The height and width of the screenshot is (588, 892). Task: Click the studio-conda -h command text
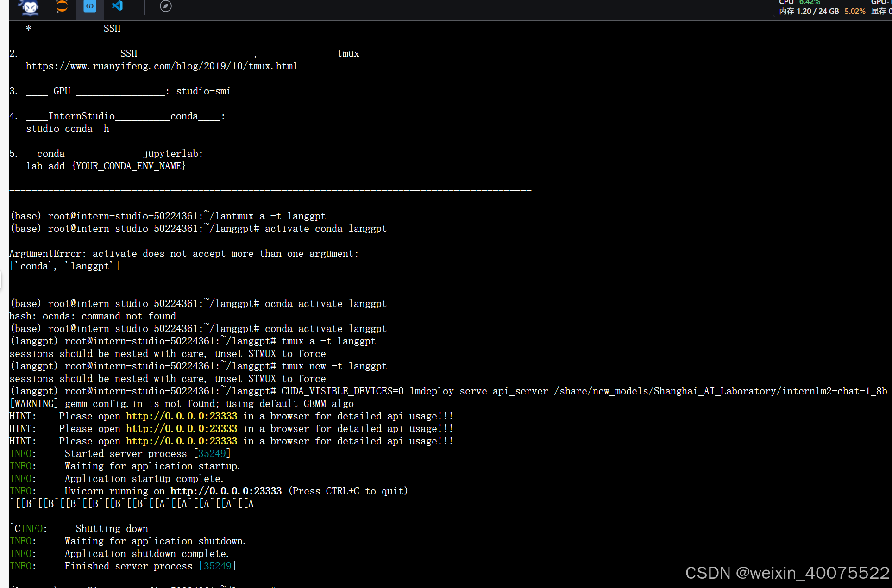pyautogui.click(x=68, y=129)
